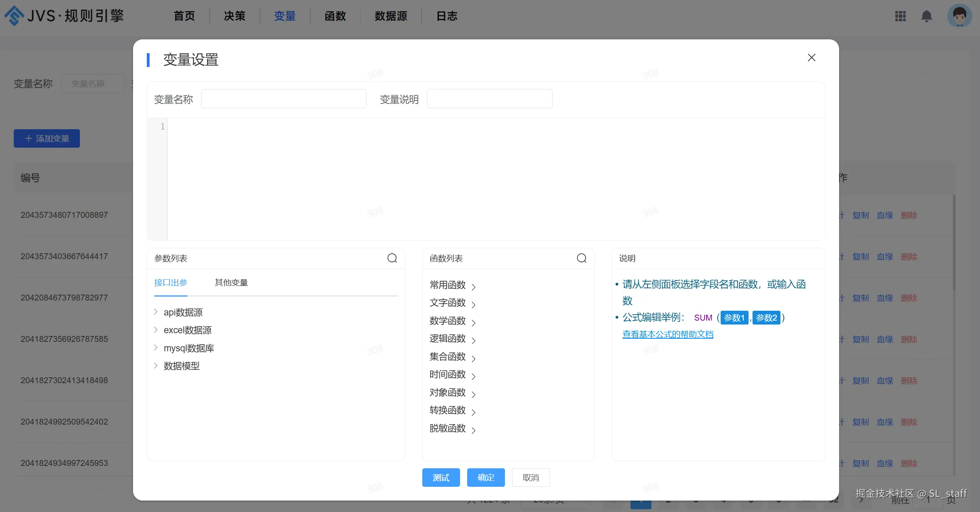Click into the 变量名称 input in dialog
The width and height of the screenshot is (980, 512).
[283, 99]
